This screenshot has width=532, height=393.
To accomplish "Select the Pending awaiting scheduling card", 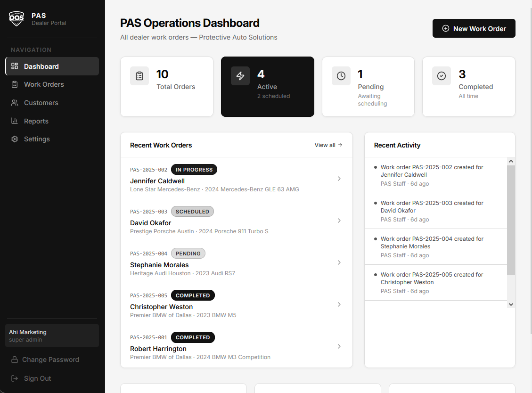I will click(368, 87).
